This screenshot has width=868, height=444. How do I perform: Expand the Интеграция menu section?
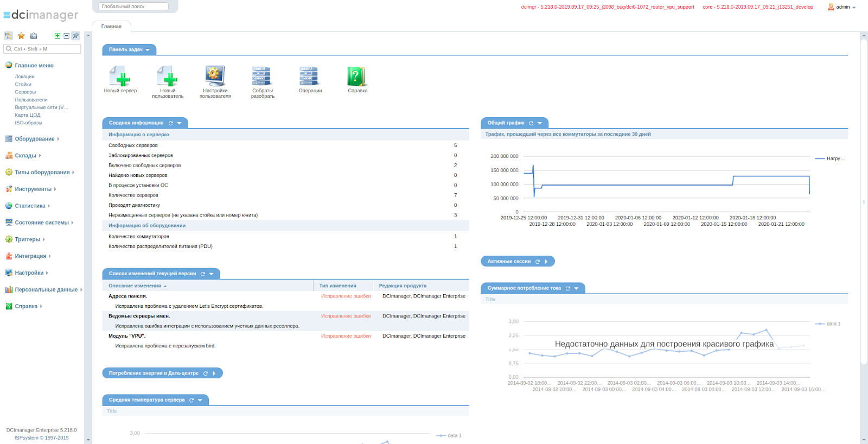30,256
